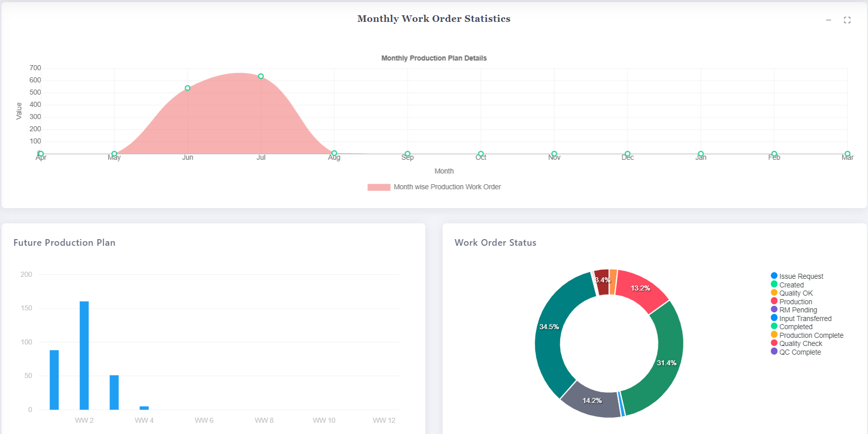Image resolution: width=868 pixels, height=434 pixels.
Task: Collapse the Monthly Work Order Statistics card
Action: (x=828, y=20)
